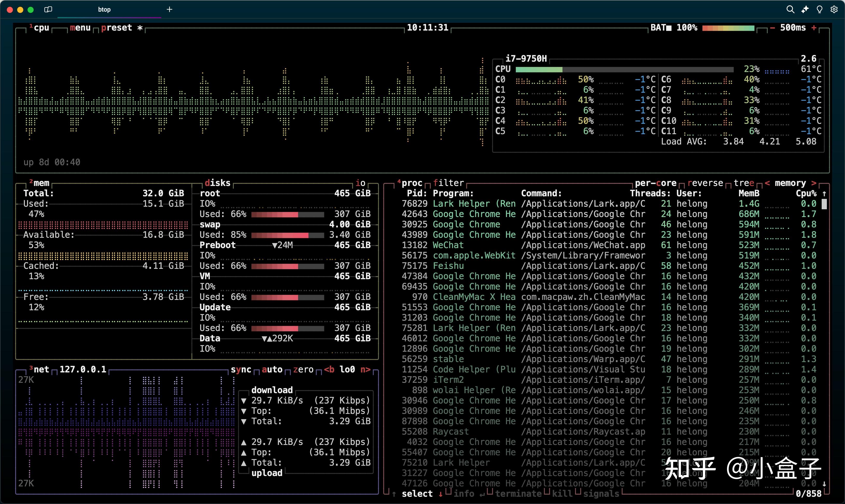Click the lightbulb icon in the title bar

(x=820, y=10)
